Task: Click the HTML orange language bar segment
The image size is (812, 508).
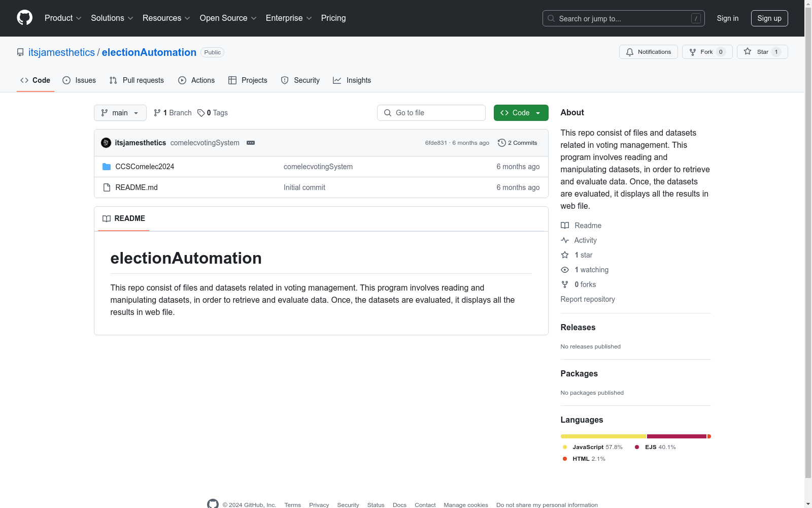Action: pyautogui.click(x=709, y=436)
